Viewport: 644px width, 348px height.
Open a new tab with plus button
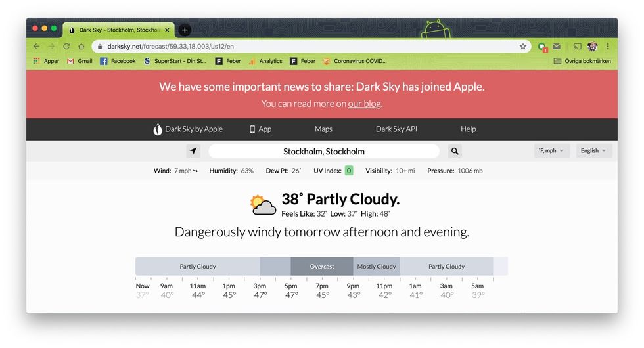[185, 30]
